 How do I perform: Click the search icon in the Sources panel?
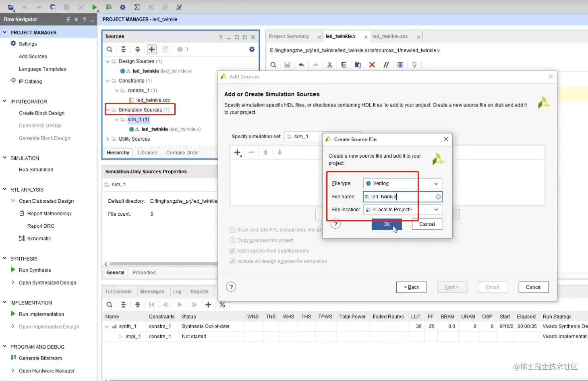(110, 49)
